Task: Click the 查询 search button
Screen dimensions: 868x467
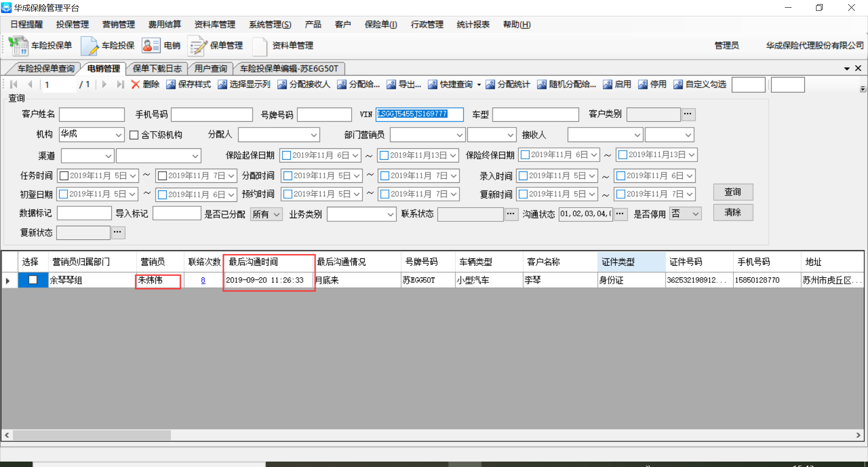Action: (733, 192)
